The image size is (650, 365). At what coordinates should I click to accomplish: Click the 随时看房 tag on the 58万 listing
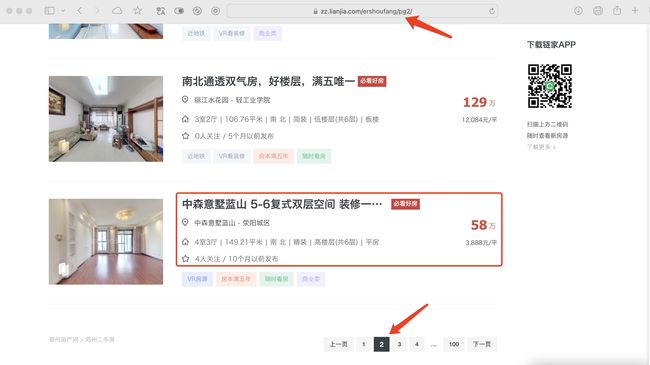[276, 279]
